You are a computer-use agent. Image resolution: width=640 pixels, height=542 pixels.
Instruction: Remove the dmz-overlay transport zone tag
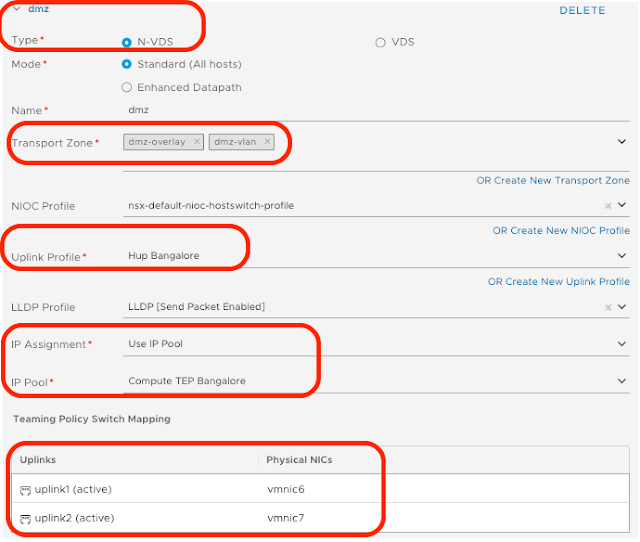coord(197,142)
